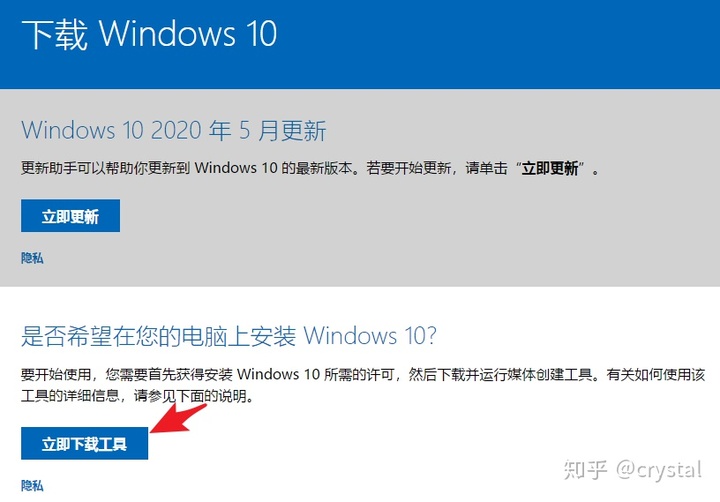Click the 是否希望在您的电脑上安装 Windows 10? heading
This screenshot has width=720, height=502.
pyautogui.click(x=229, y=336)
